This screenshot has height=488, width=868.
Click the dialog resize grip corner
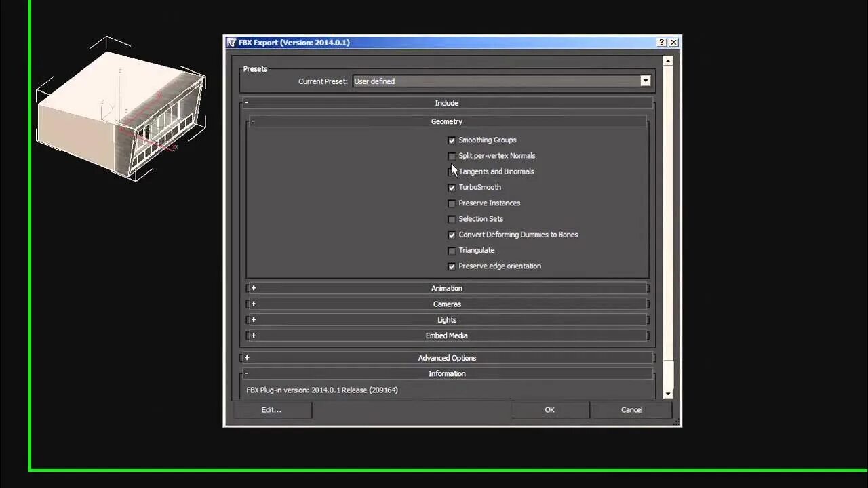pyautogui.click(x=676, y=422)
